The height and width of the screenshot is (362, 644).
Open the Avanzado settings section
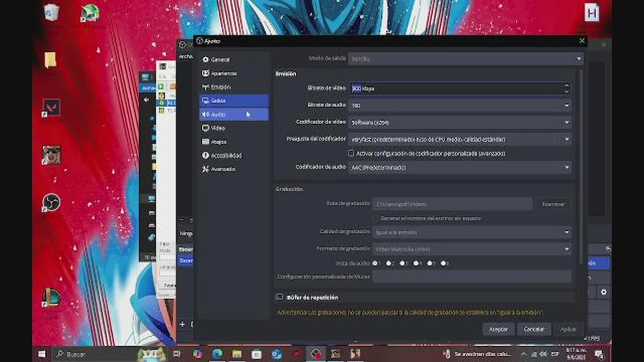coord(233,169)
